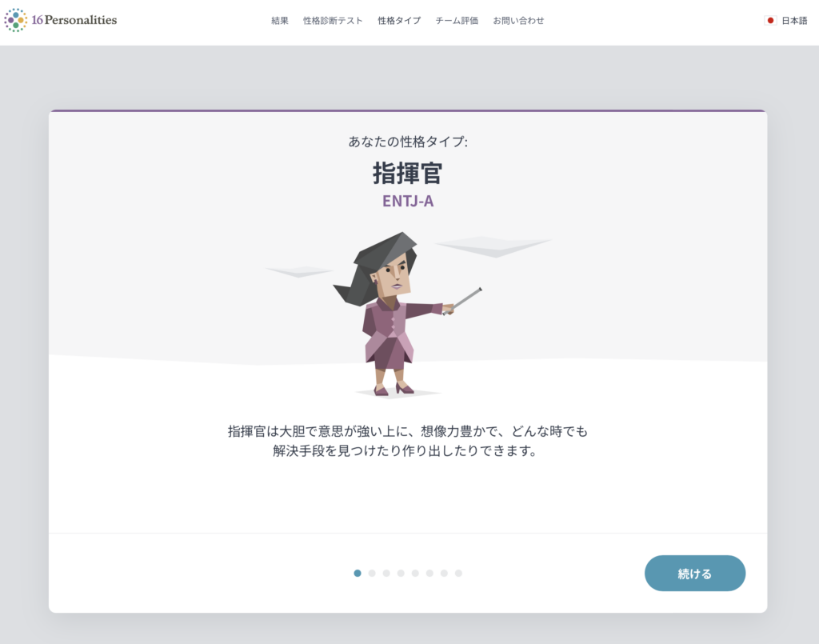Select 性格タイプ in the navigation bar

tap(398, 21)
